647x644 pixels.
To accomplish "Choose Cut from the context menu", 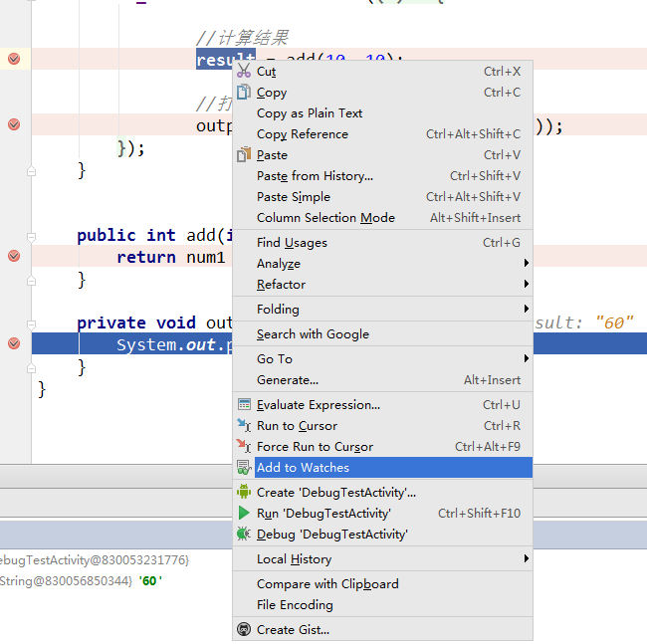I will tap(382, 72).
